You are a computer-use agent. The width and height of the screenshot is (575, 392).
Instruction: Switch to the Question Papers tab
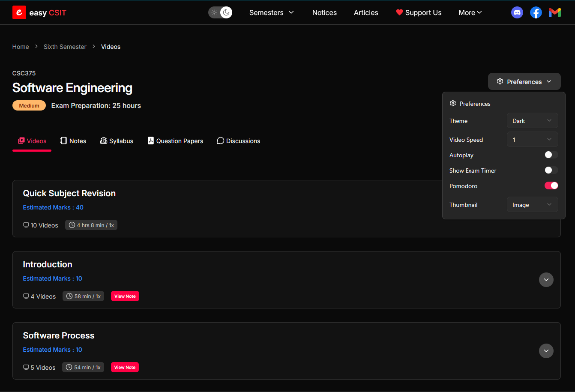point(175,141)
